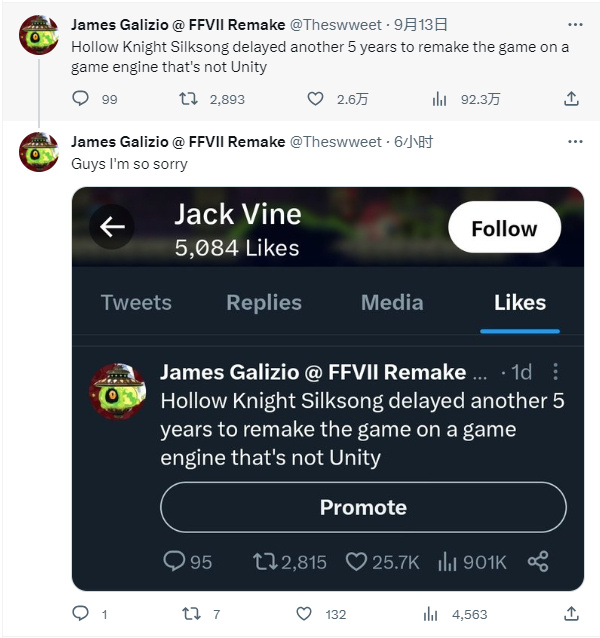Select the Replies tab
The width and height of the screenshot is (600, 638).
265,303
